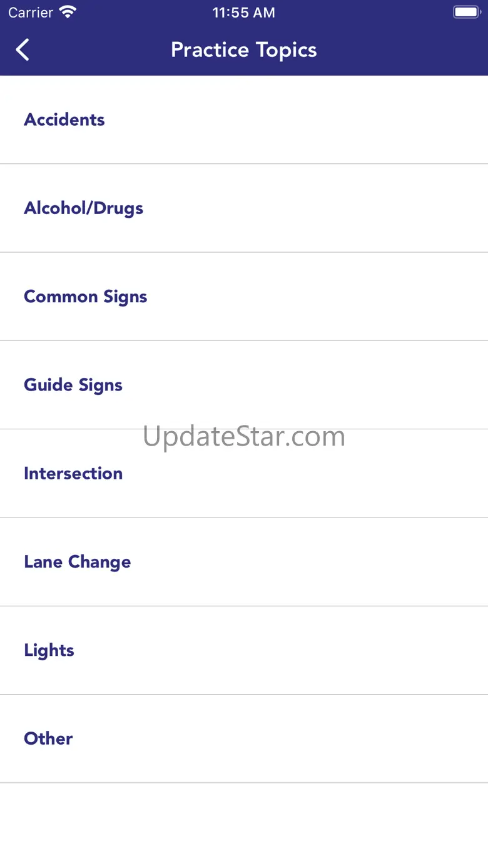This screenshot has height=868, width=488.
Task: Tap the Carrier label in status bar
Action: pyautogui.click(x=31, y=13)
